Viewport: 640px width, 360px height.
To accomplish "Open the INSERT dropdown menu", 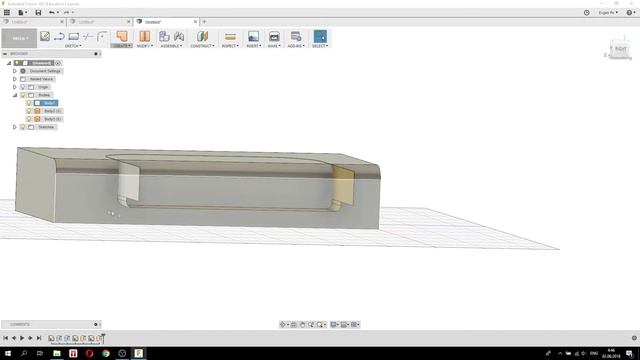I will pos(253,46).
